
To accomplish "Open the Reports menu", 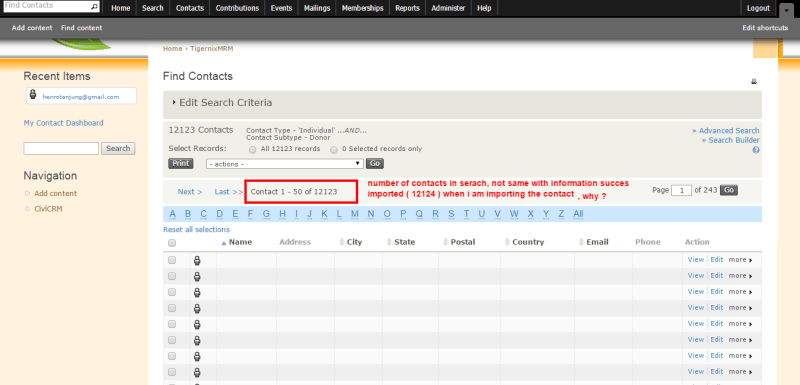I will [x=407, y=8].
